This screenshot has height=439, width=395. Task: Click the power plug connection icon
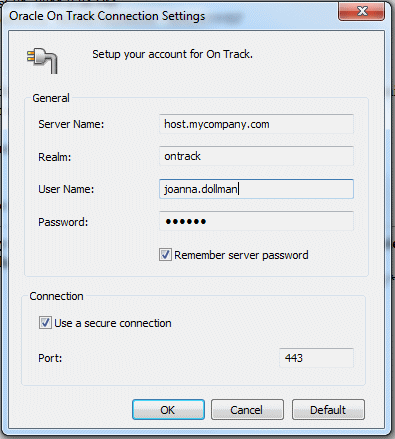click(x=42, y=61)
